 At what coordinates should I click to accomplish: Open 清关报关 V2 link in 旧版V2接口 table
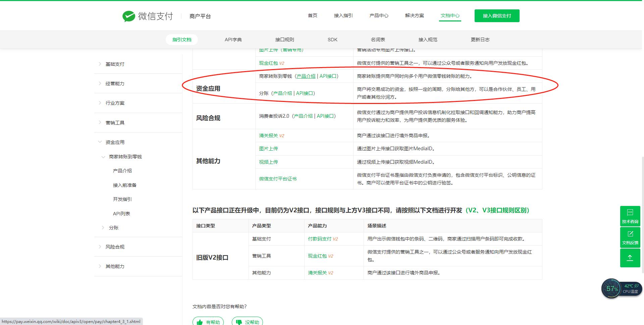click(321, 273)
